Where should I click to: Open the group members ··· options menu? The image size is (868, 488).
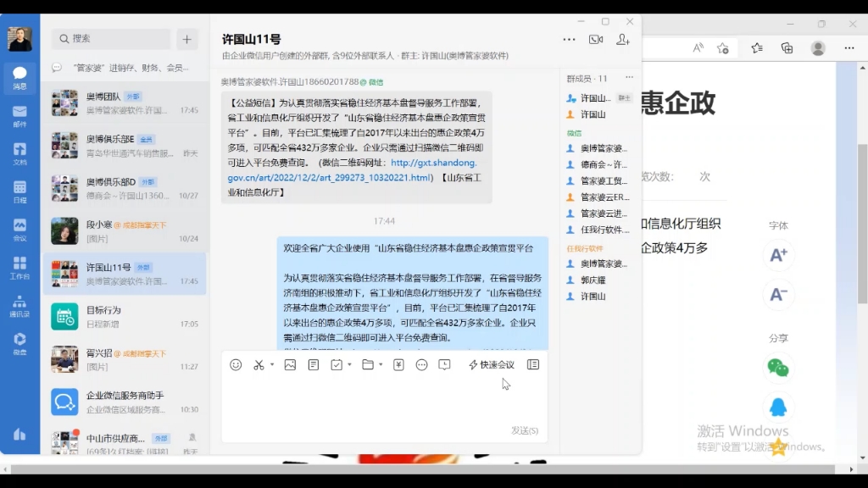coord(628,76)
